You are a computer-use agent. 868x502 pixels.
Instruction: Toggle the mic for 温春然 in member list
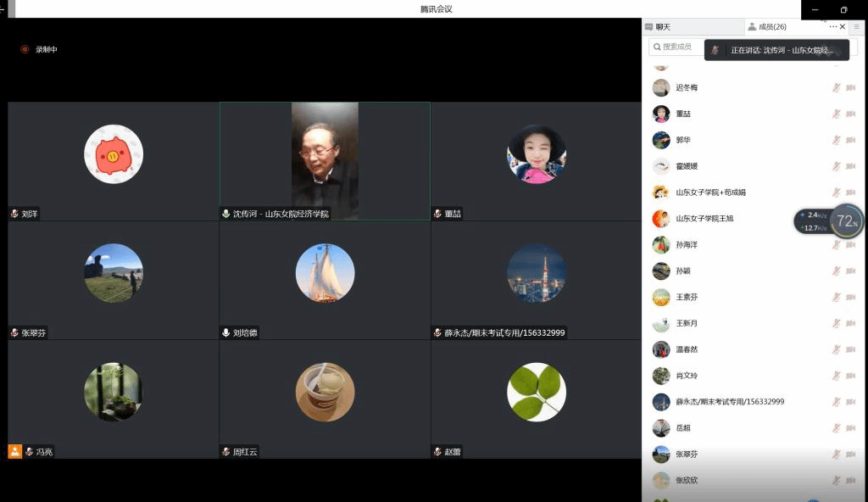pos(836,349)
